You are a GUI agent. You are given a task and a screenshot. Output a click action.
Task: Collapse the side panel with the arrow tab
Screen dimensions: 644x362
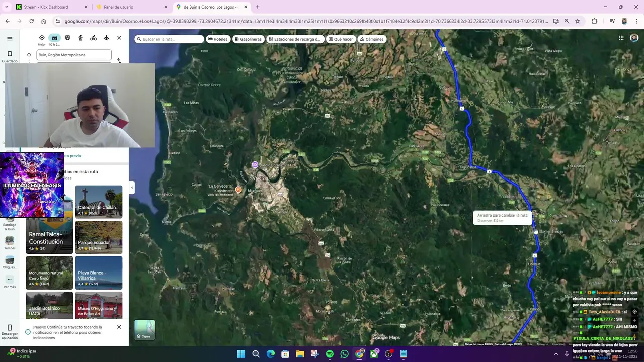tap(132, 187)
